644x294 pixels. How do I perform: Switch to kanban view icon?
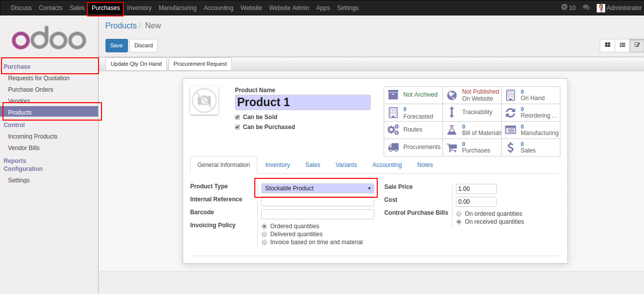[x=607, y=45]
